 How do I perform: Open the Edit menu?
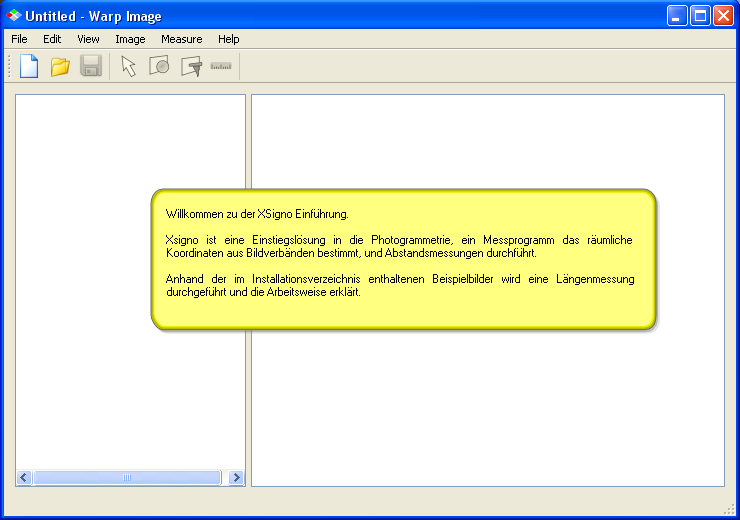tap(52, 39)
